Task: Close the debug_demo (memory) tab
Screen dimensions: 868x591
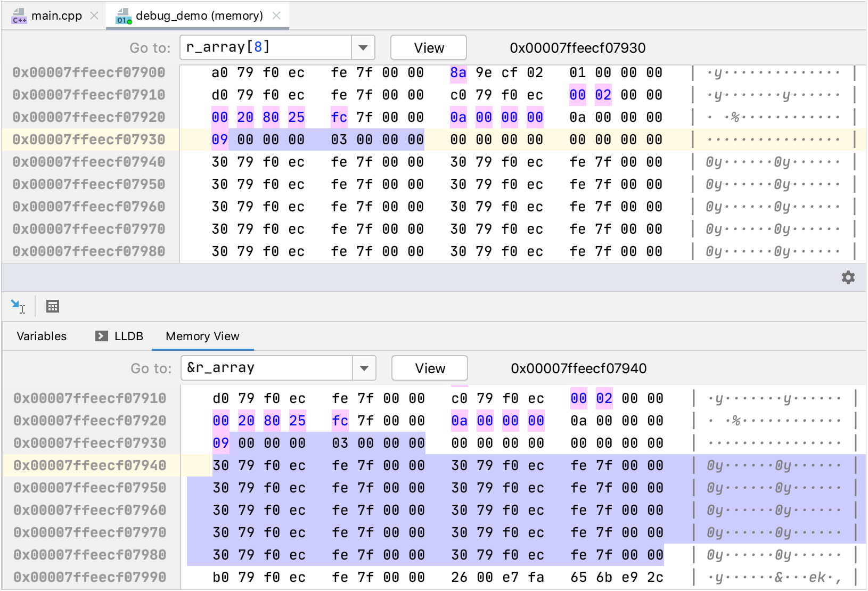Action: coord(276,15)
